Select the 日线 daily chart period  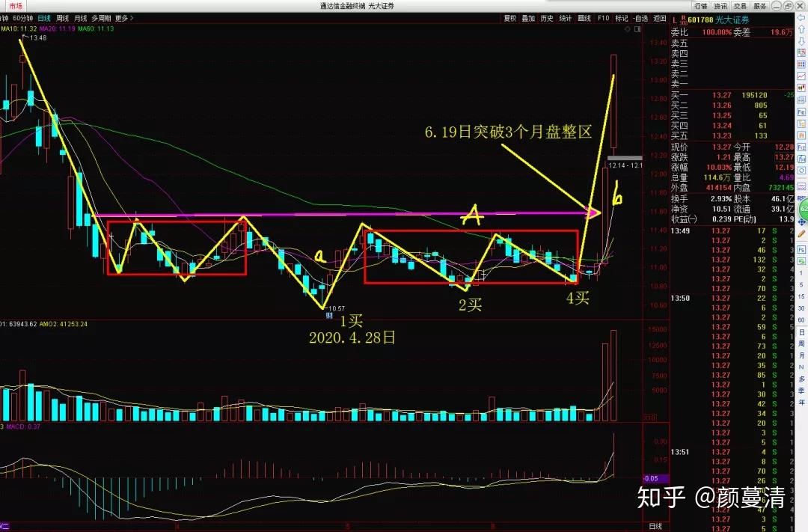44,19
